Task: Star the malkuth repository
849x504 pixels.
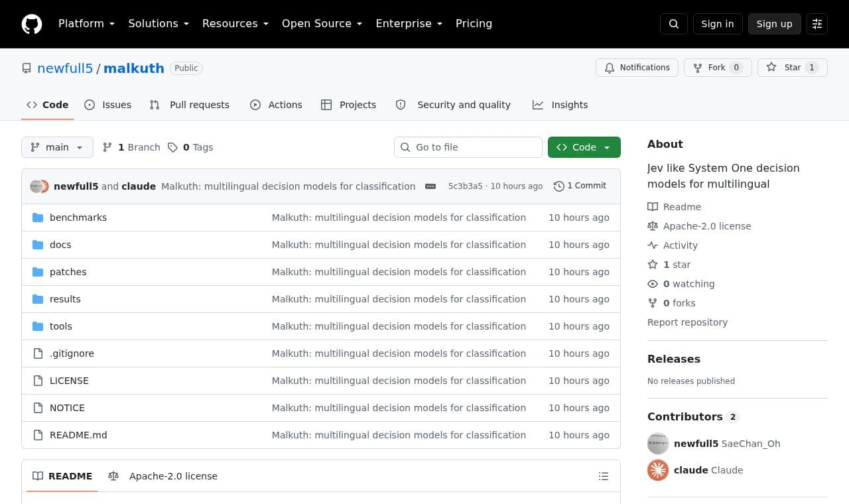Action: tap(793, 68)
